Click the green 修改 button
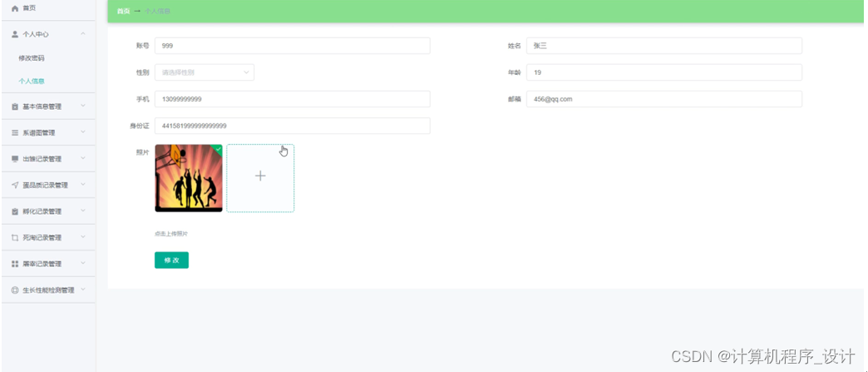 [x=171, y=260]
